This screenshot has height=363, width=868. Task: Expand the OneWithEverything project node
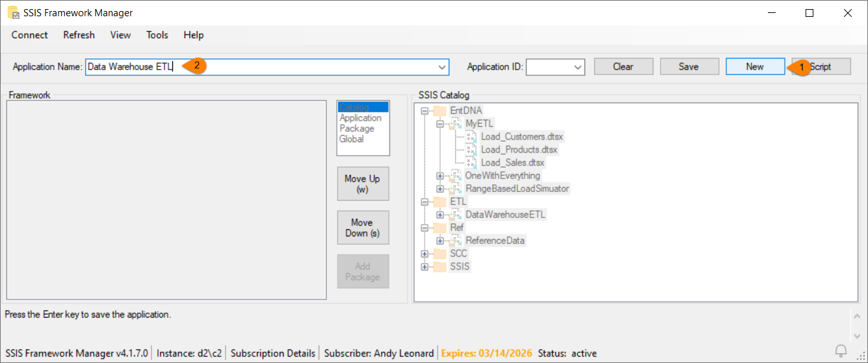coord(440,176)
